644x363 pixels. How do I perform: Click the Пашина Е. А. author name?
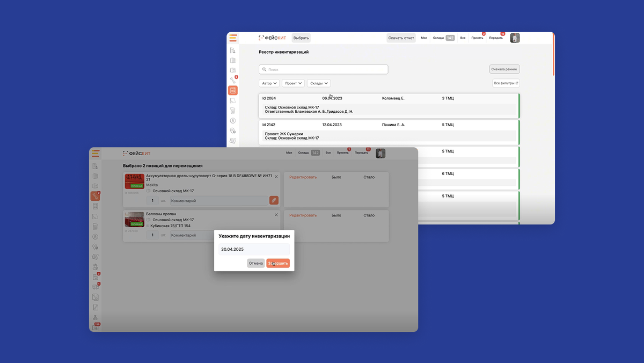pyautogui.click(x=393, y=125)
